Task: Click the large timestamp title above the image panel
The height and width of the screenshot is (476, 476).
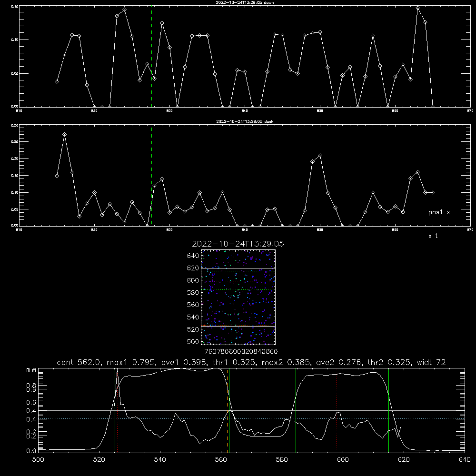Action: click(x=238, y=244)
